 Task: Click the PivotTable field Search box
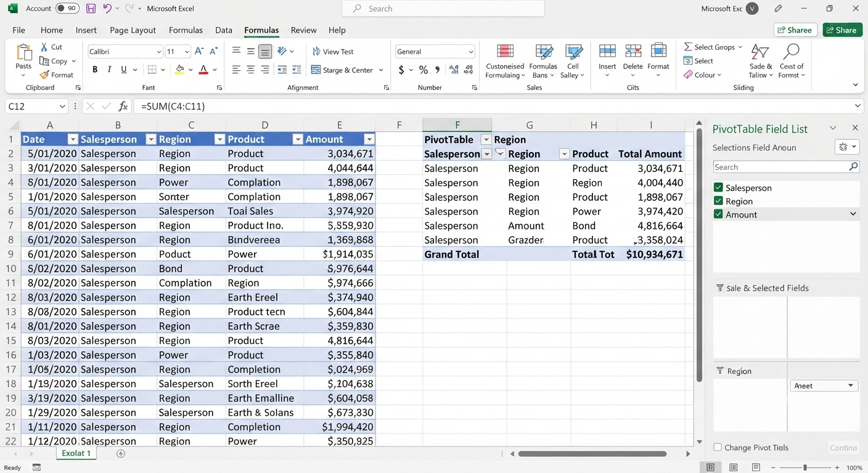click(786, 167)
